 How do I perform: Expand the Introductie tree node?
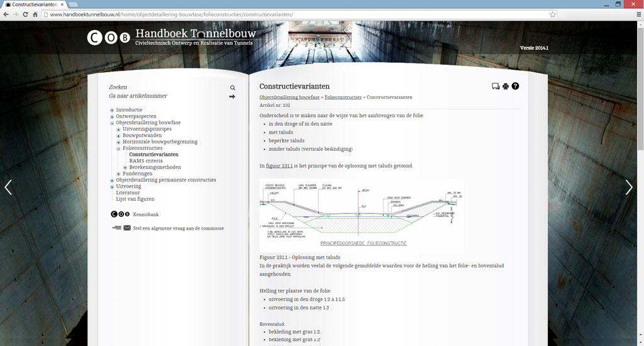pyautogui.click(x=112, y=110)
